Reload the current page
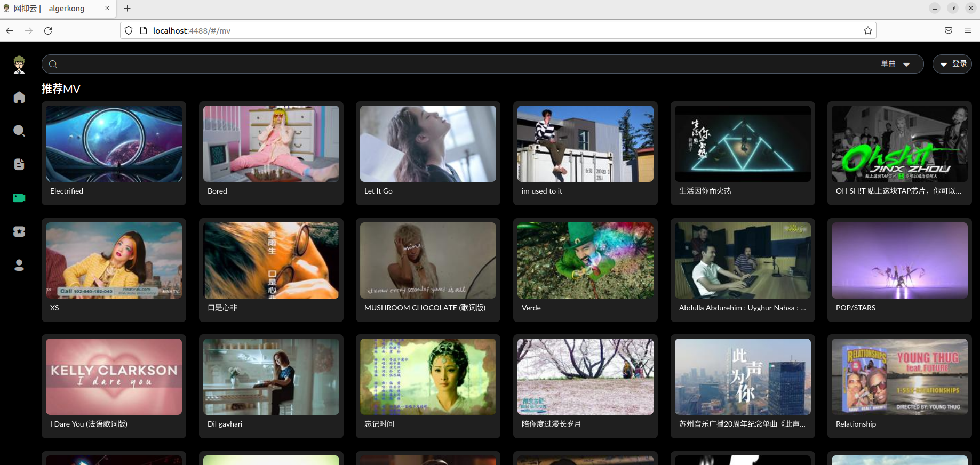This screenshot has height=465, width=980. coord(48,30)
